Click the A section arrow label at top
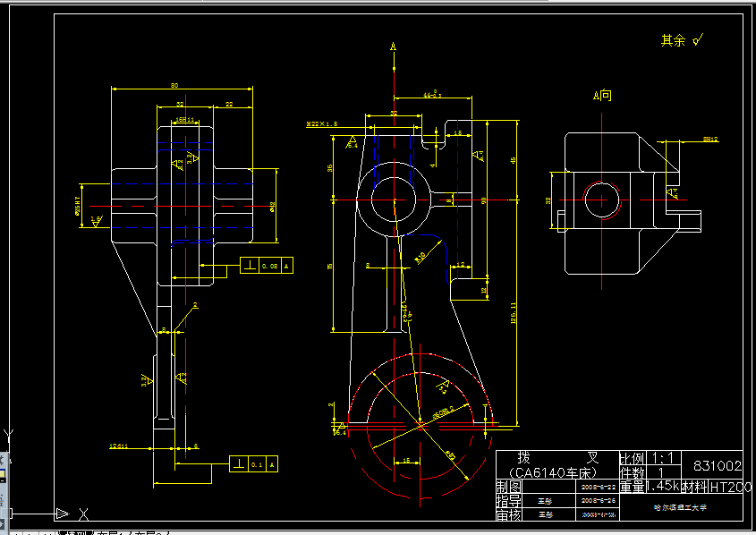The height and width of the screenshot is (535, 756). coord(394,47)
